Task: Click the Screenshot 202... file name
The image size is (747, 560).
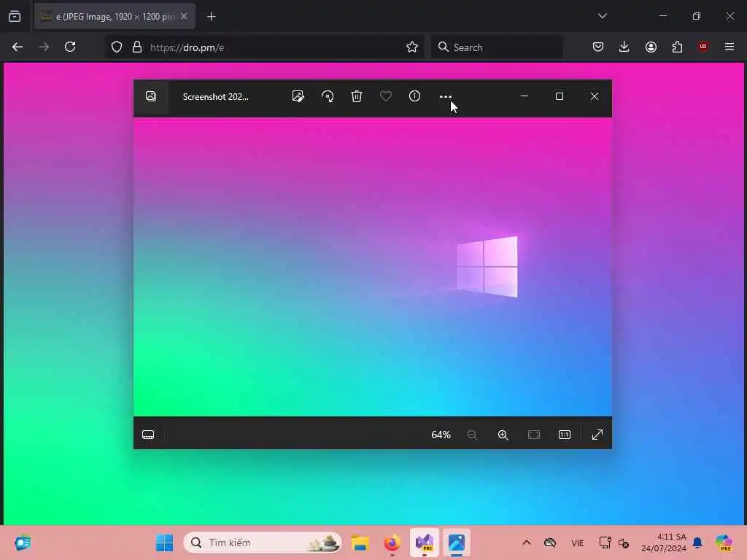Action: tap(216, 97)
